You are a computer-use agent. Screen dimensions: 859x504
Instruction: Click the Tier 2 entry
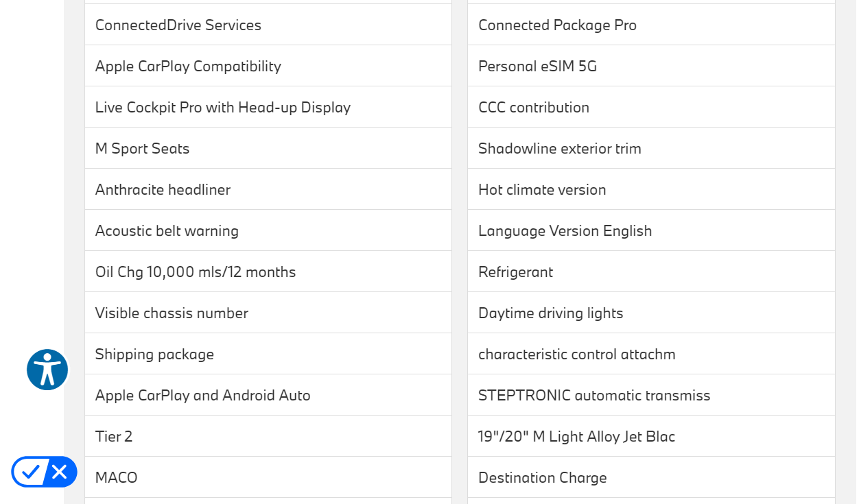click(x=114, y=437)
